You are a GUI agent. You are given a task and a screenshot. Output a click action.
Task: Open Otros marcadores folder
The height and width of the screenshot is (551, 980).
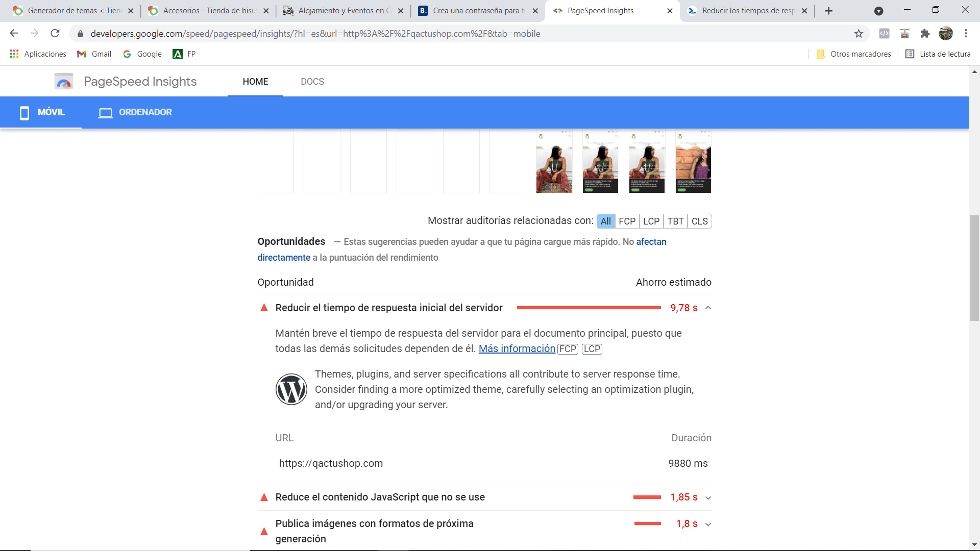click(854, 54)
